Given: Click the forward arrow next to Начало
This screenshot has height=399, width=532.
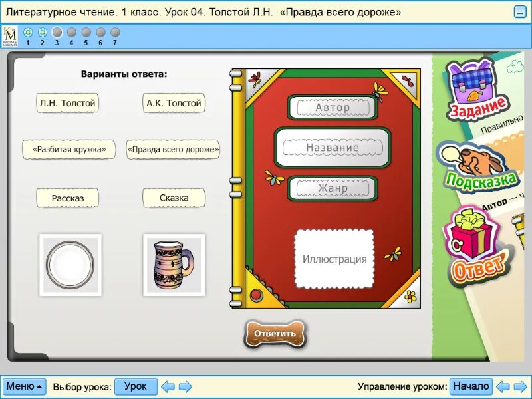Looking at the screenshot, I should pyautogui.click(x=519, y=386).
